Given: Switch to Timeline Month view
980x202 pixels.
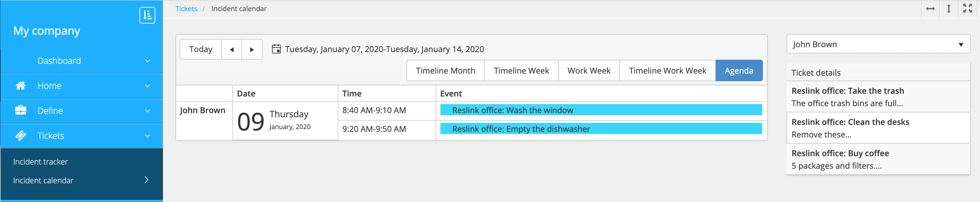Looking at the screenshot, I should coord(446,71).
